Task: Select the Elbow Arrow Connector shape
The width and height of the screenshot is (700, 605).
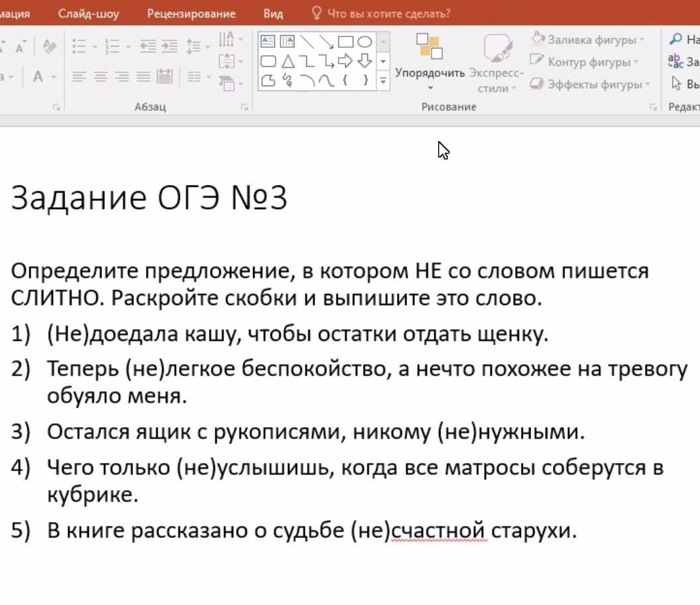Action: click(x=326, y=61)
